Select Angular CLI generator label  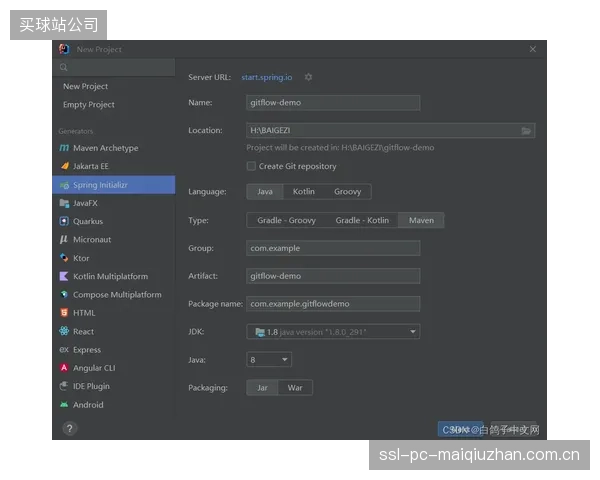tap(94, 368)
